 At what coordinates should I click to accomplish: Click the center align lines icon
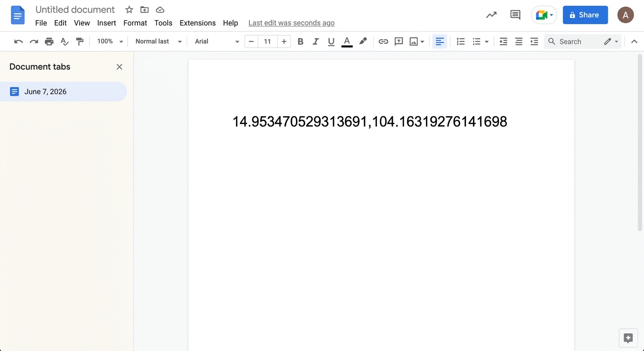click(519, 42)
